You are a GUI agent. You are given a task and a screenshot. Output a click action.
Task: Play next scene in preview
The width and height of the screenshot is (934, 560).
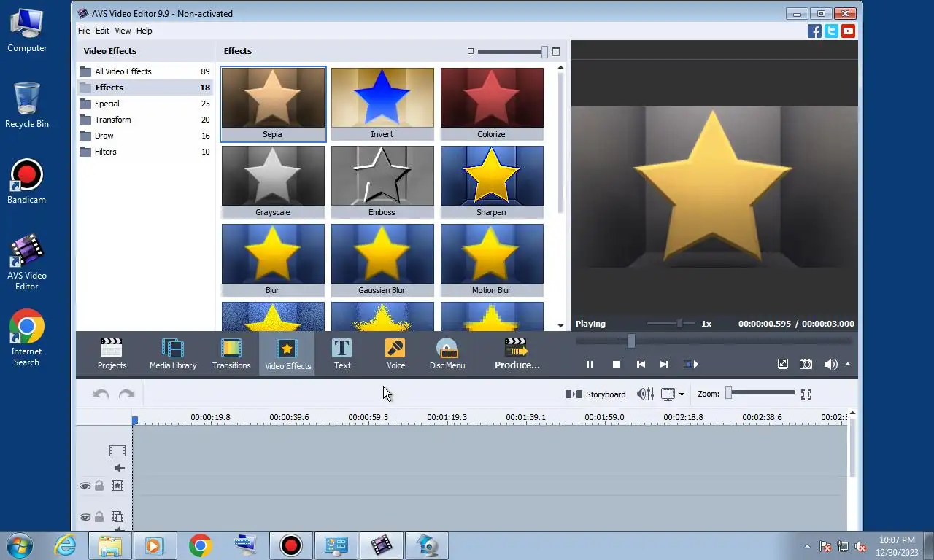coord(691,364)
